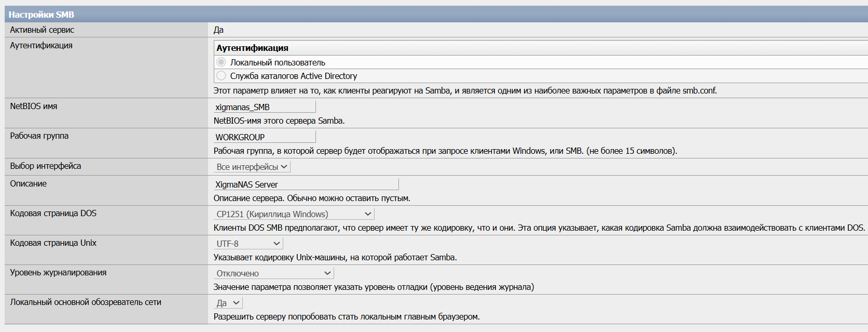Open the "Все интерфейсы" interface dropdown
This screenshot has height=332, width=868.
click(252, 167)
